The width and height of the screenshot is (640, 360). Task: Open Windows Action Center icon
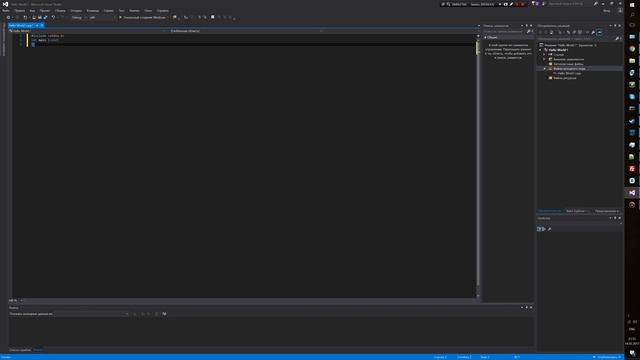[x=632, y=353]
